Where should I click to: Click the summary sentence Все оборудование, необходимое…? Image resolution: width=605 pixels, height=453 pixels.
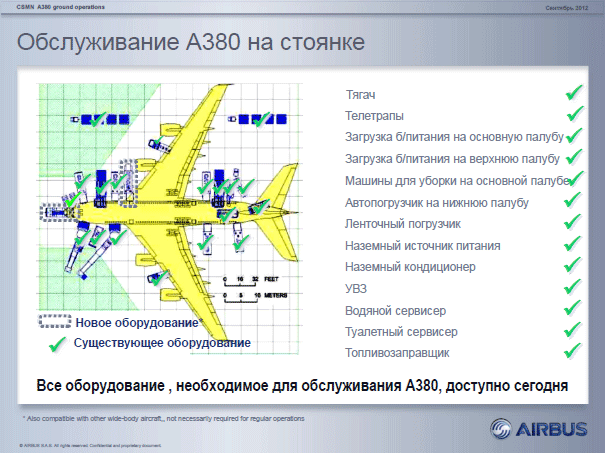tap(302, 386)
